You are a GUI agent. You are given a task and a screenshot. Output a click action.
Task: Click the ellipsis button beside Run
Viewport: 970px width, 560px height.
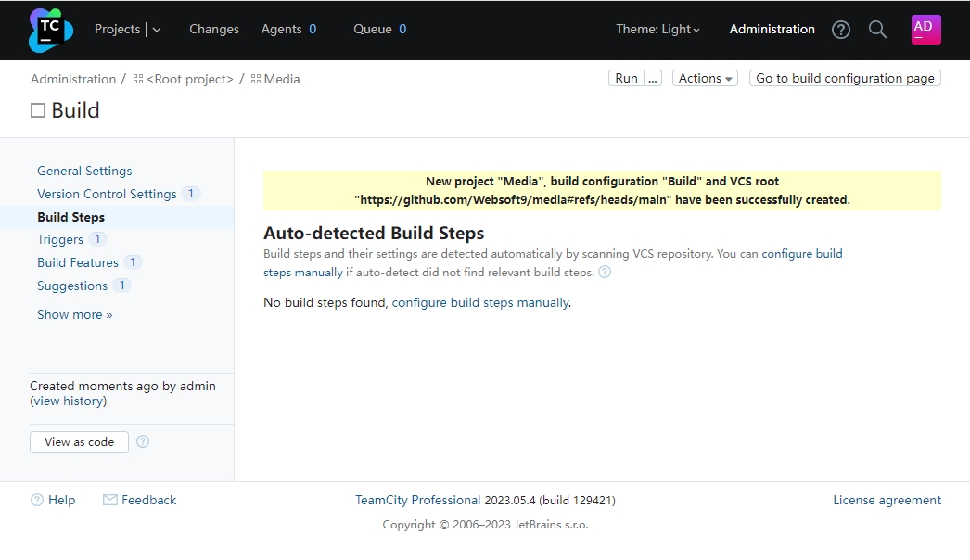point(654,79)
